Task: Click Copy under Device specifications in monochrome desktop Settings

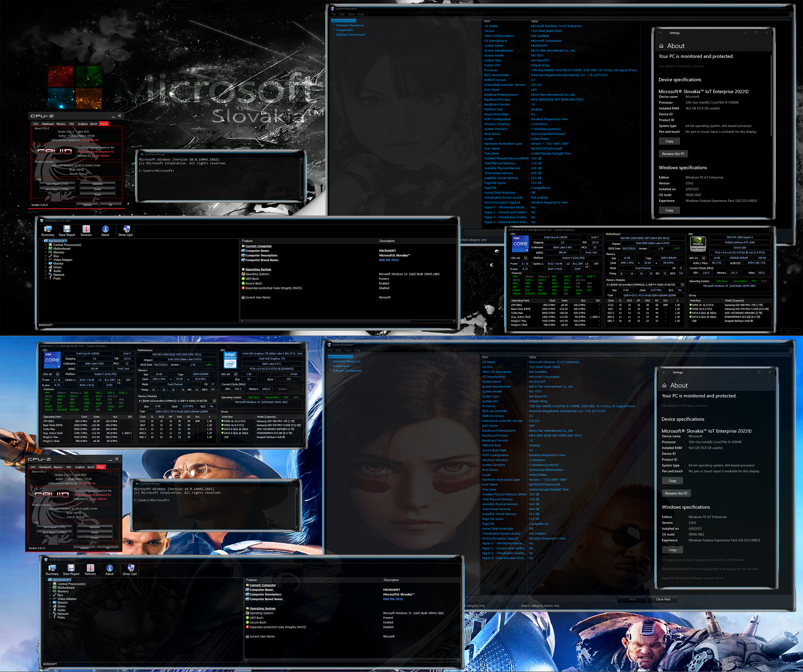Action: [669, 142]
